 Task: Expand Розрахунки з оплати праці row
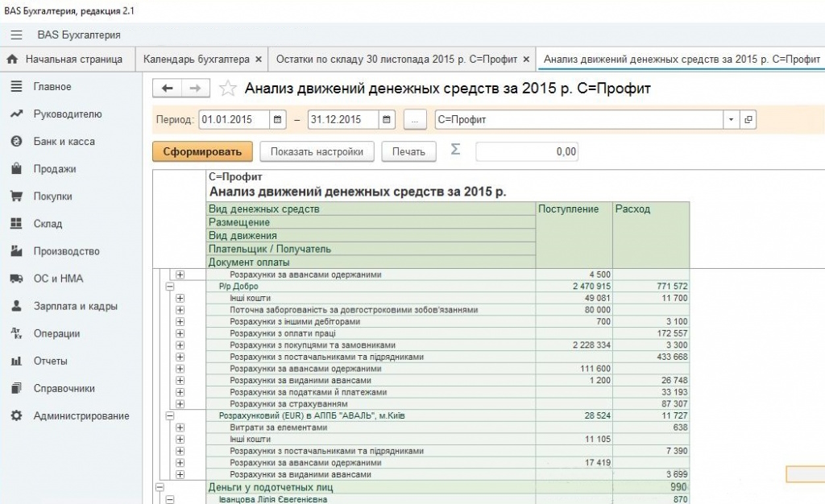click(x=180, y=333)
